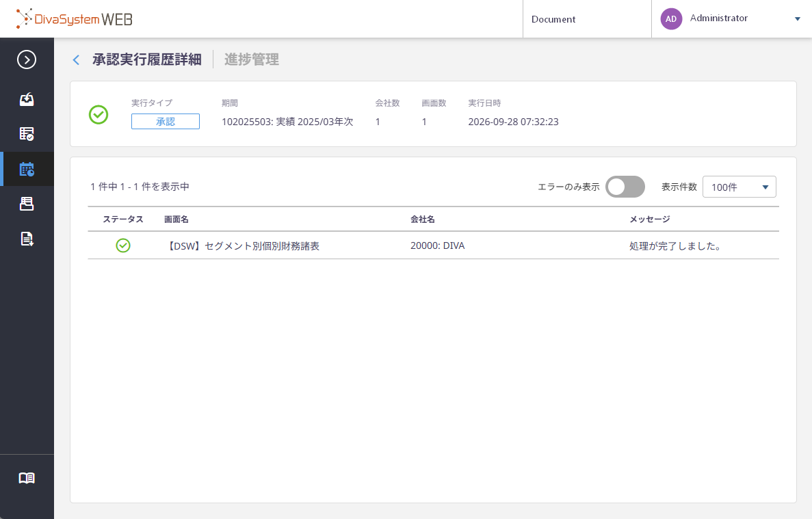812x519 pixels.
Task: Open the manual book icon at sidebar bottom
Action: (x=27, y=477)
